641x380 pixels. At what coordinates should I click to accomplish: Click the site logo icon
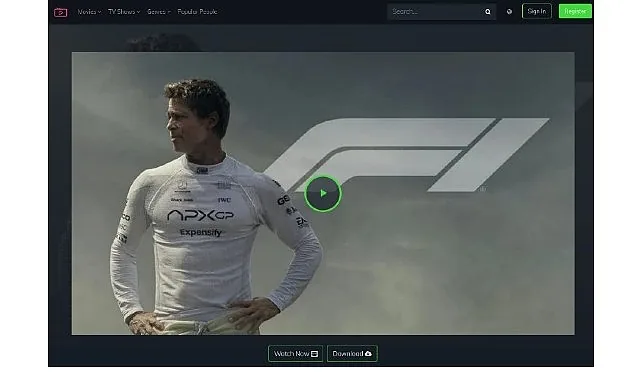point(61,12)
